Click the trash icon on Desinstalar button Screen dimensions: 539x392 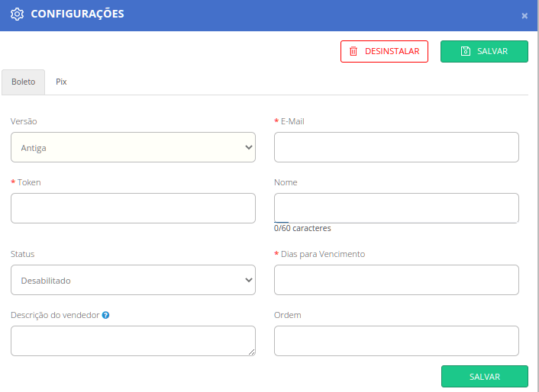pyautogui.click(x=353, y=51)
